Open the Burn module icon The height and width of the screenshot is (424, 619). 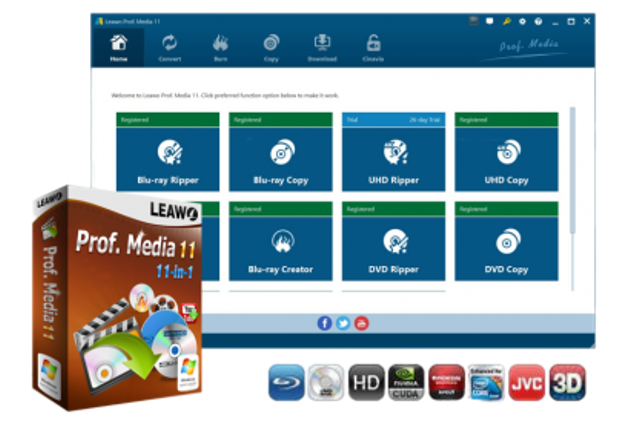point(220,47)
